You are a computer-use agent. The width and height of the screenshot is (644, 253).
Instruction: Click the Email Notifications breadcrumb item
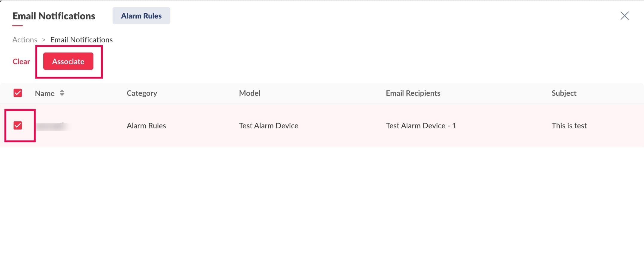click(81, 40)
